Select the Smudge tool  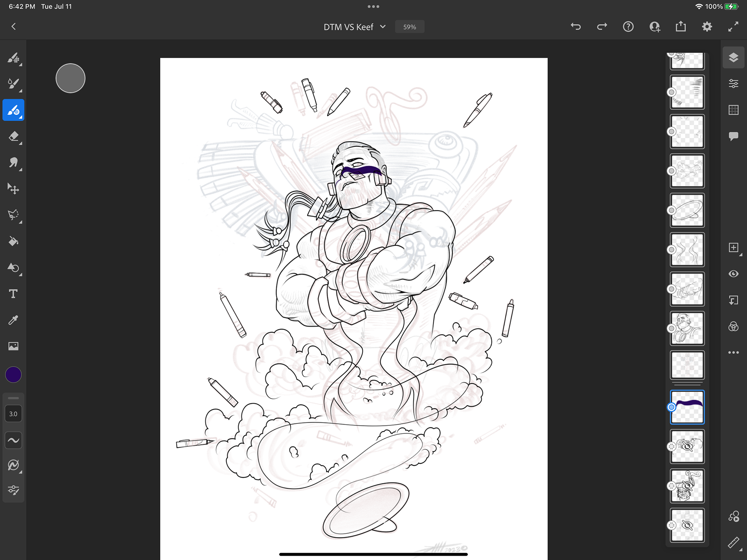tap(13, 163)
